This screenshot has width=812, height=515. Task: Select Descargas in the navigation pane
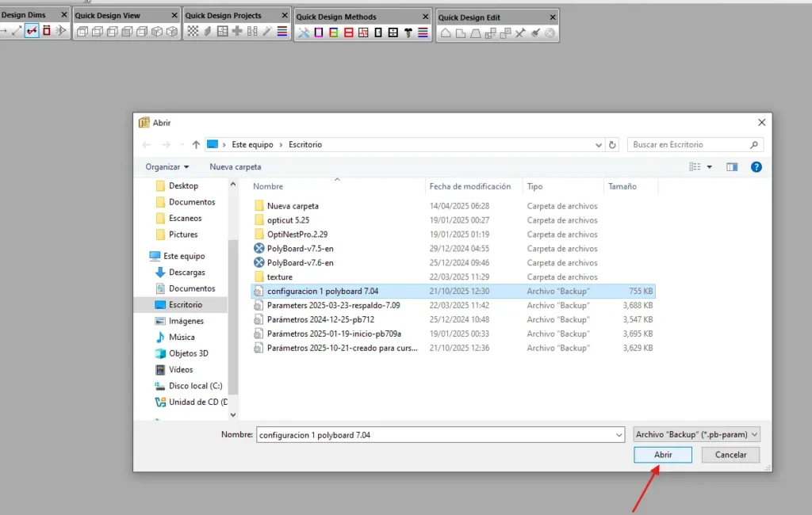pyautogui.click(x=186, y=273)
